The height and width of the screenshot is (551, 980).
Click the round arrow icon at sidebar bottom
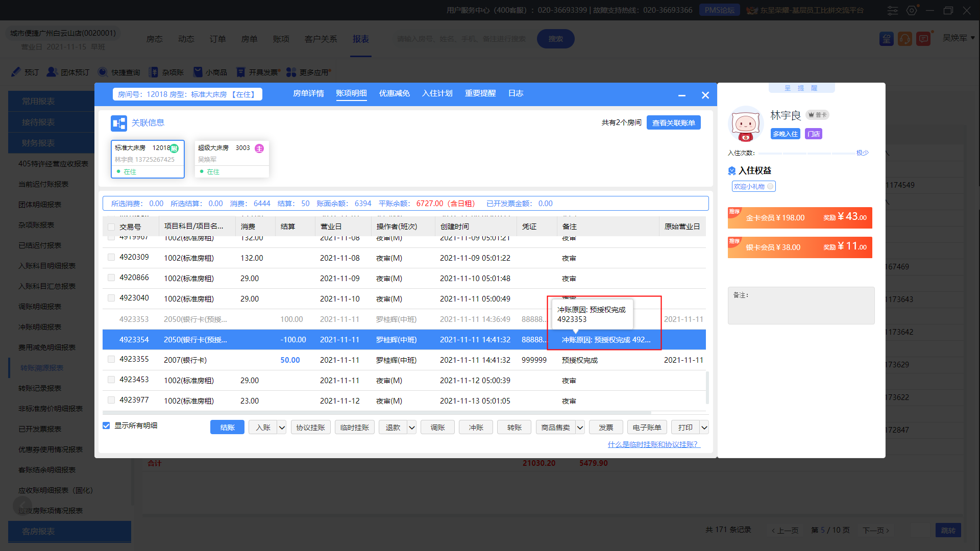22,506
